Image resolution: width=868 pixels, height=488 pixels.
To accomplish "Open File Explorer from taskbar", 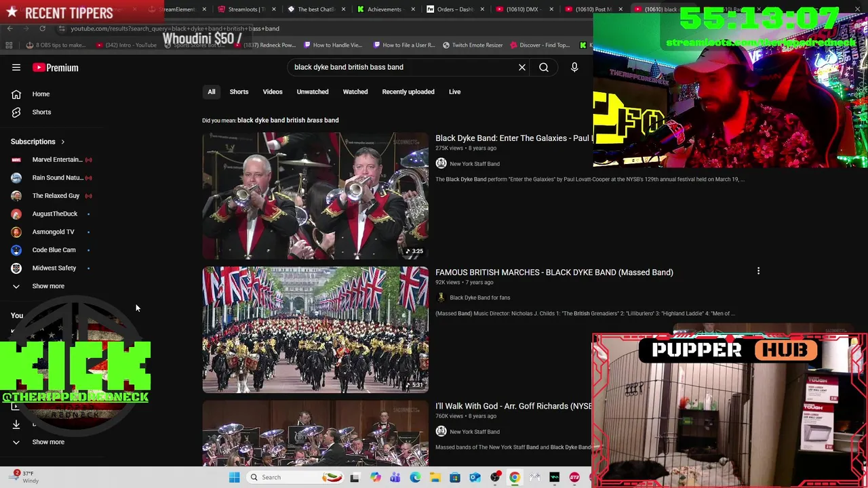I will 435,477.
